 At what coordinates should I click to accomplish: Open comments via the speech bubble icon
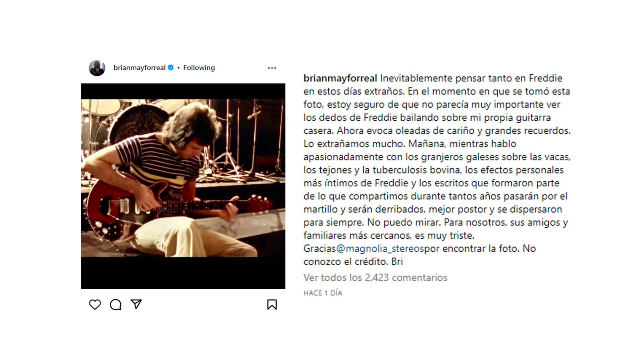pos(116,304)
